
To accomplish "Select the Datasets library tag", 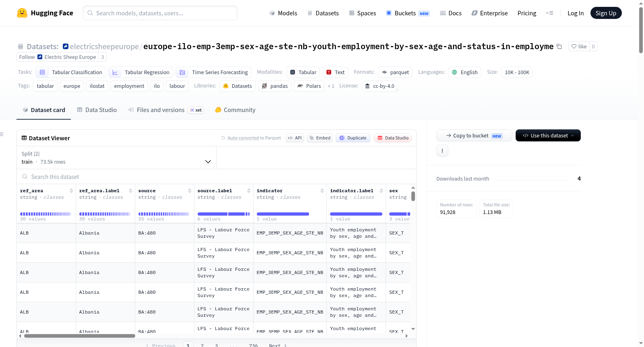I will (x=237, y=86).
